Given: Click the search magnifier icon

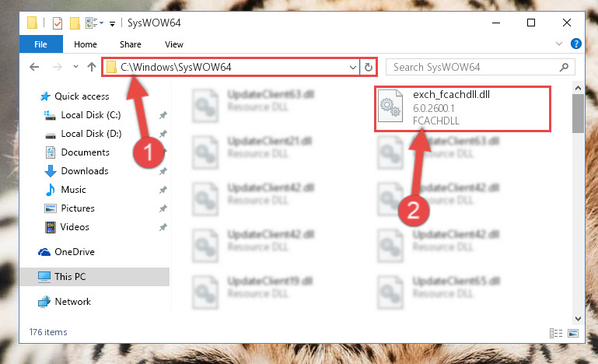Looking at the screenshot, I should click(x=564, y=68).
